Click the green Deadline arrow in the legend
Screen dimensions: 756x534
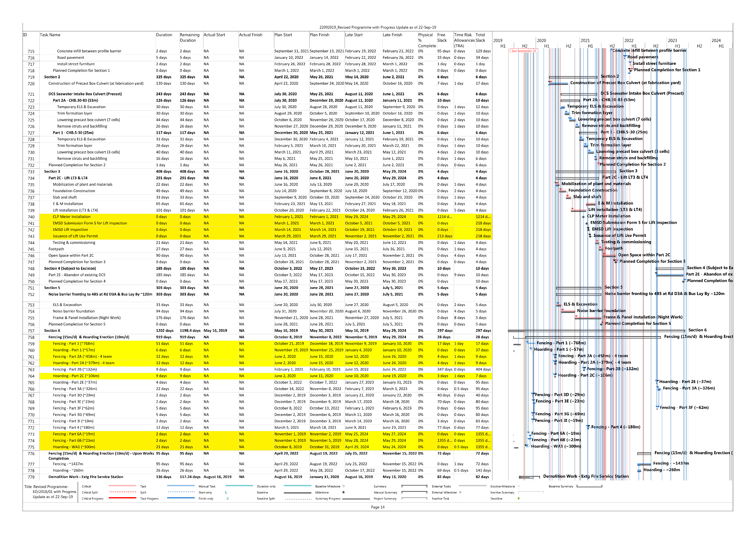click(519, 499)
